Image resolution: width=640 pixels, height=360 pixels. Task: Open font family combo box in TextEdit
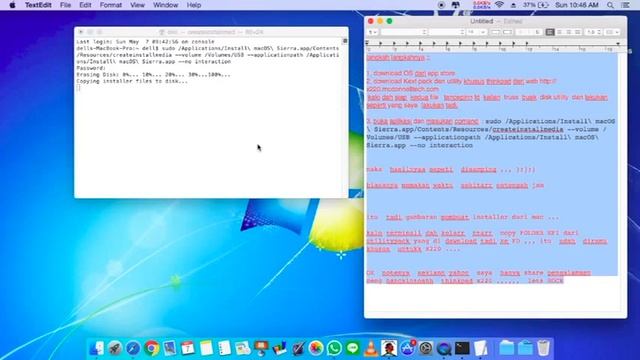click(404, 32)
